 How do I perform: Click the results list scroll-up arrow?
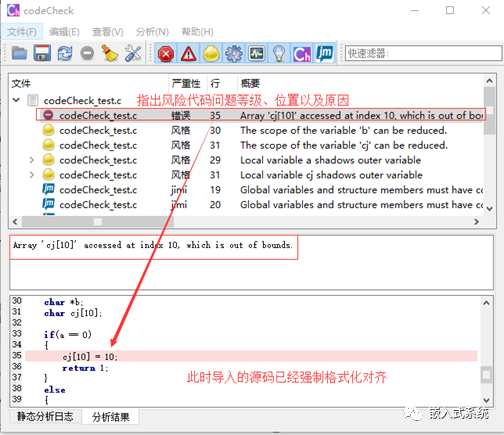[489, 81]
